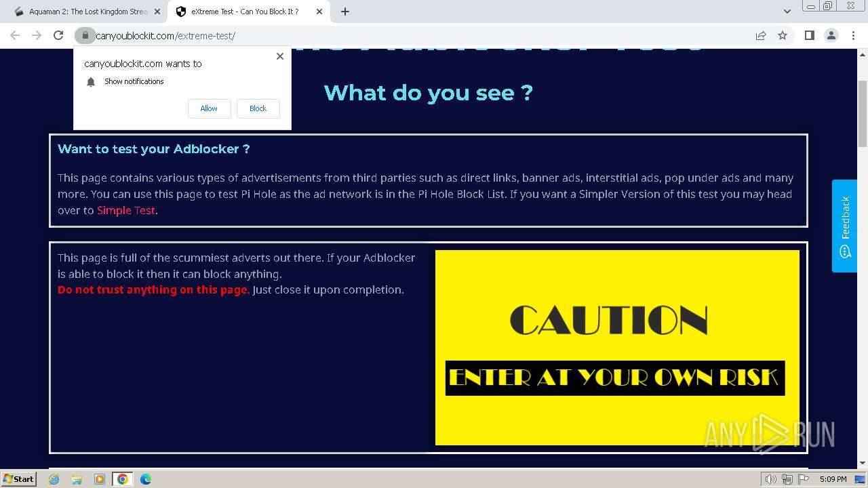Toggle the browser side panel

pyautogui.click(x=809, y=35)
